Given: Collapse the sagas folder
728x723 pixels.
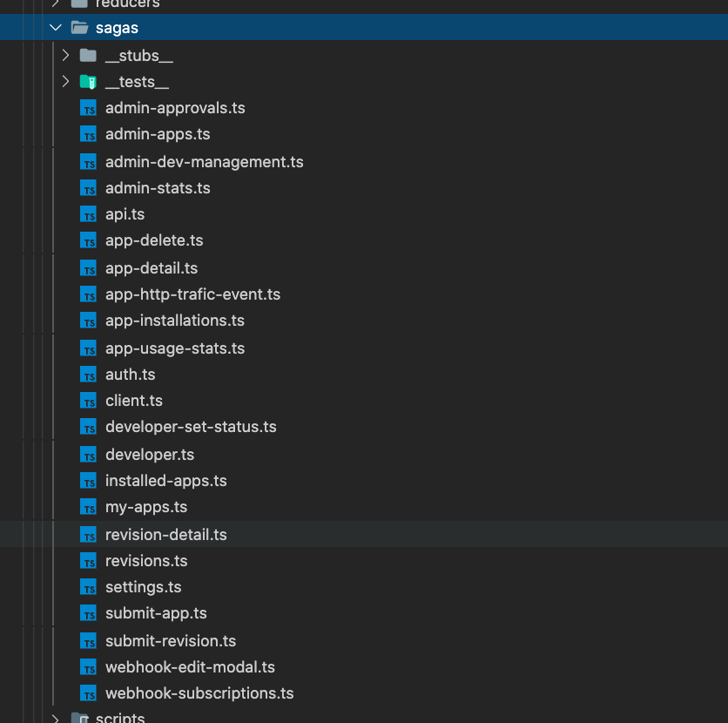Looking at the screenshot, I should click(56, 27).
